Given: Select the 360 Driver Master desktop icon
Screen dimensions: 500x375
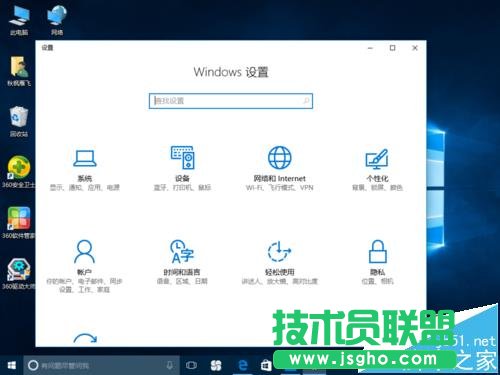Looking at the screenshot, I should (x=19, y=273).
